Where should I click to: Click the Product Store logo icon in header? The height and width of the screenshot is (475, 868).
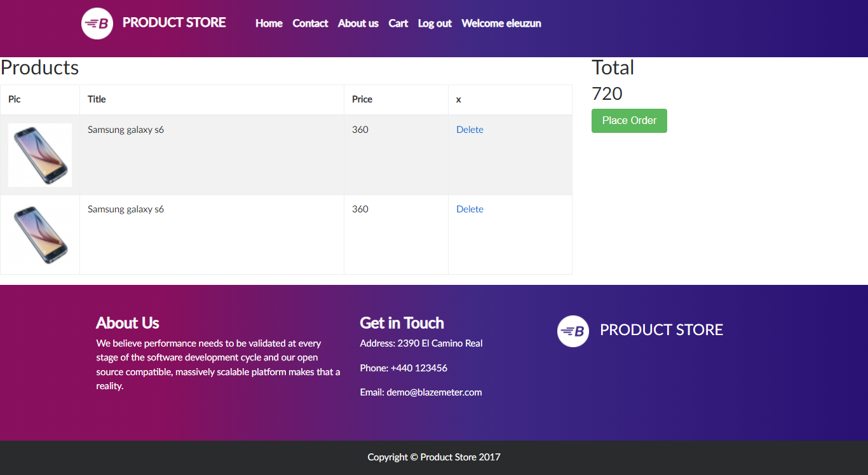97,24
